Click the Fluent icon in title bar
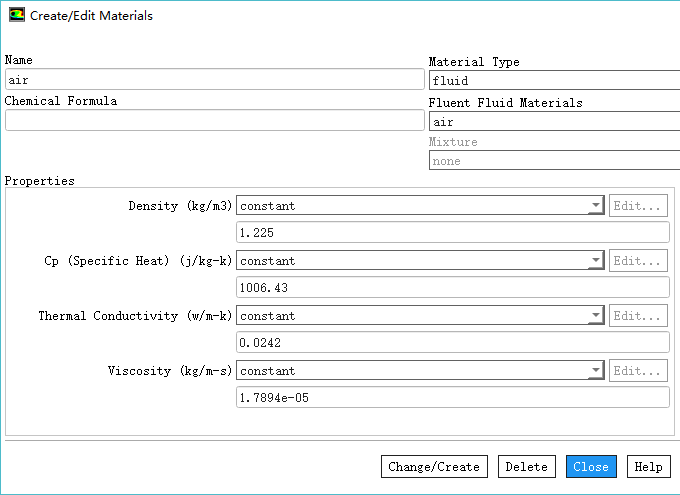The height and width of the screenshot is (495, 680). (17, 16)
